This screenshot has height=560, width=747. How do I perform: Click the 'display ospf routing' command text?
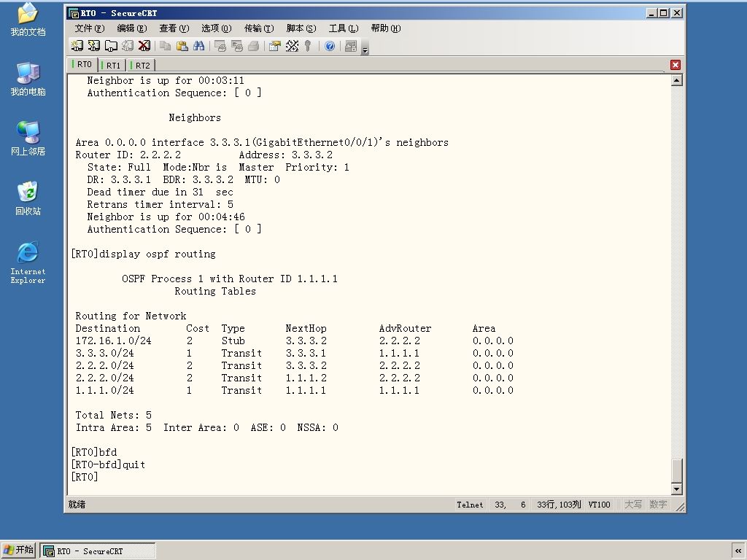[158, 254]
